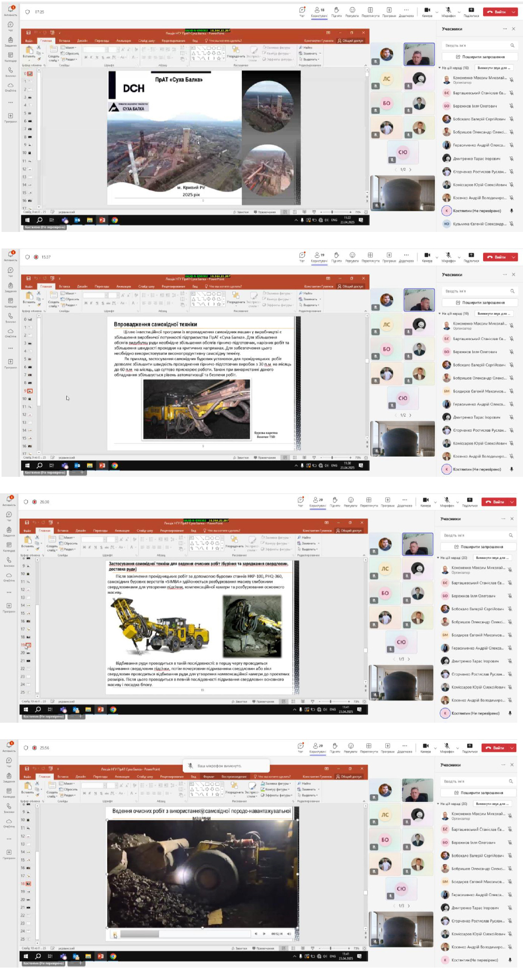Screen dimensions: 523x980
Task: In the 15:37 meeting, open Користувачі participants
Action: click(319, 257)
